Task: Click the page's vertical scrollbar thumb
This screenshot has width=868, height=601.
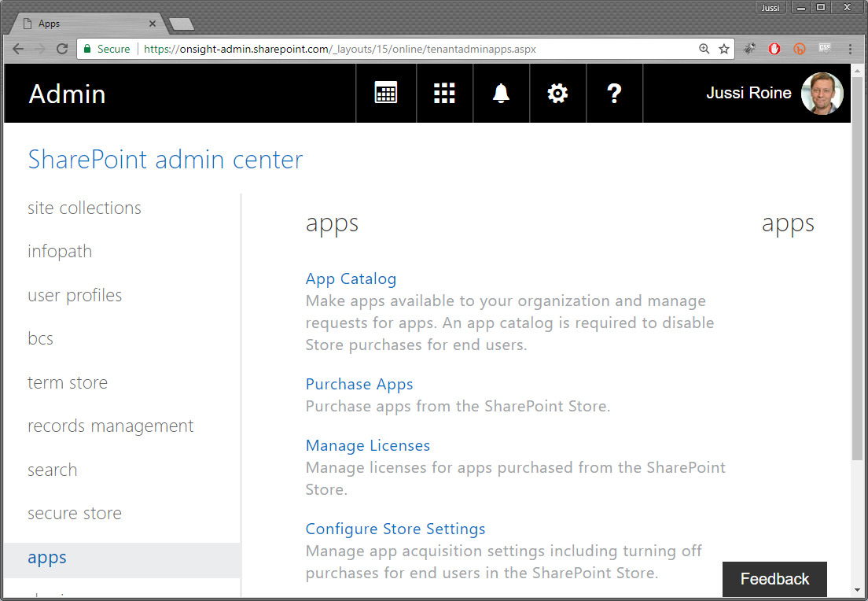Action: click(x=857, y=268)
